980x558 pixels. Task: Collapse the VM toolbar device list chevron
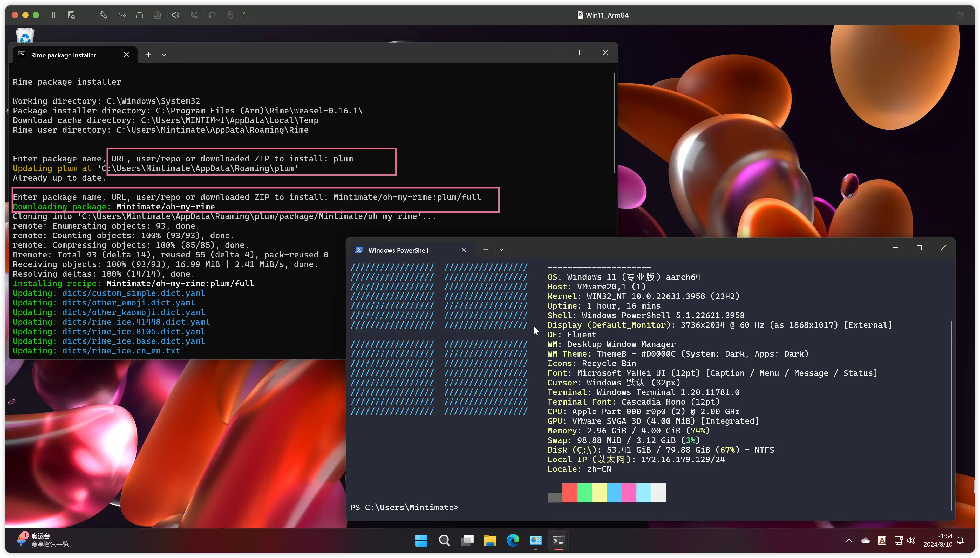(x=244, y=15)
